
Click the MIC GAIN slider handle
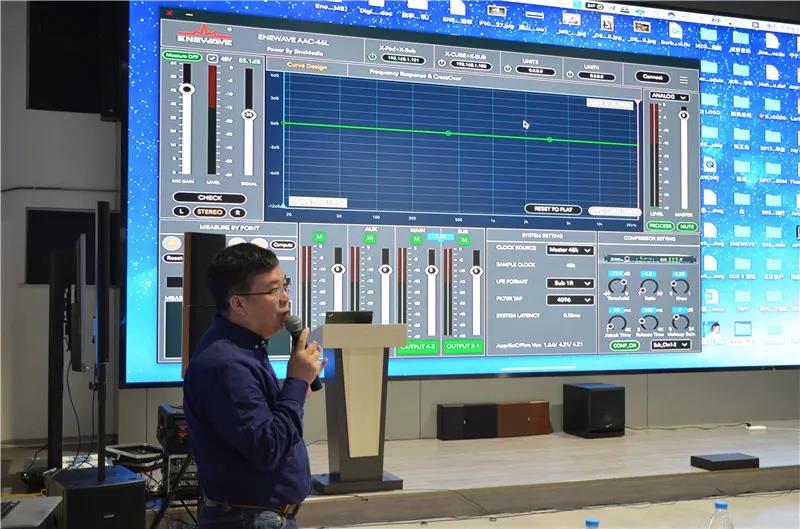(x=186, y=91)
